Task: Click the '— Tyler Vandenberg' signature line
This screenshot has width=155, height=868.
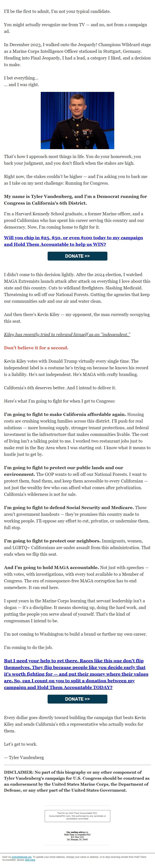Action: (x=24, y=757)
